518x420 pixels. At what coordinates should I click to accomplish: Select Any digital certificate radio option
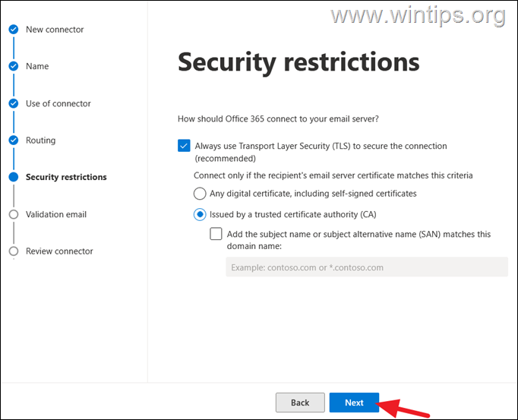(200, 194)
